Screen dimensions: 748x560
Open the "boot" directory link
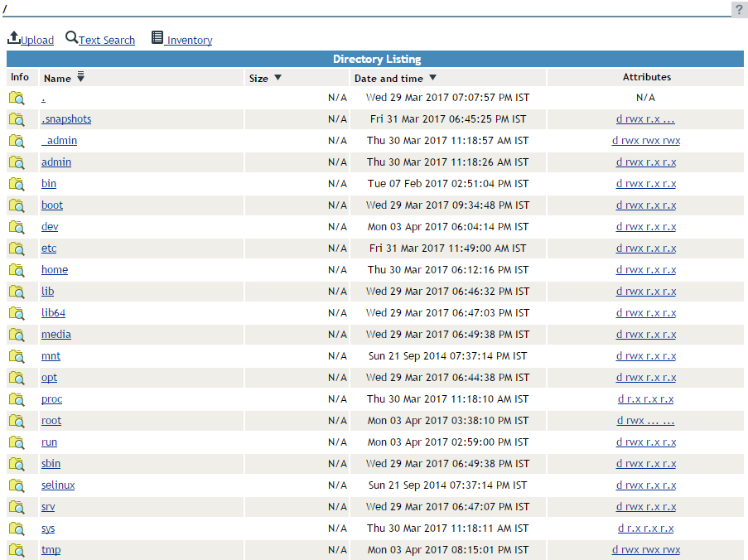[51, 205]
